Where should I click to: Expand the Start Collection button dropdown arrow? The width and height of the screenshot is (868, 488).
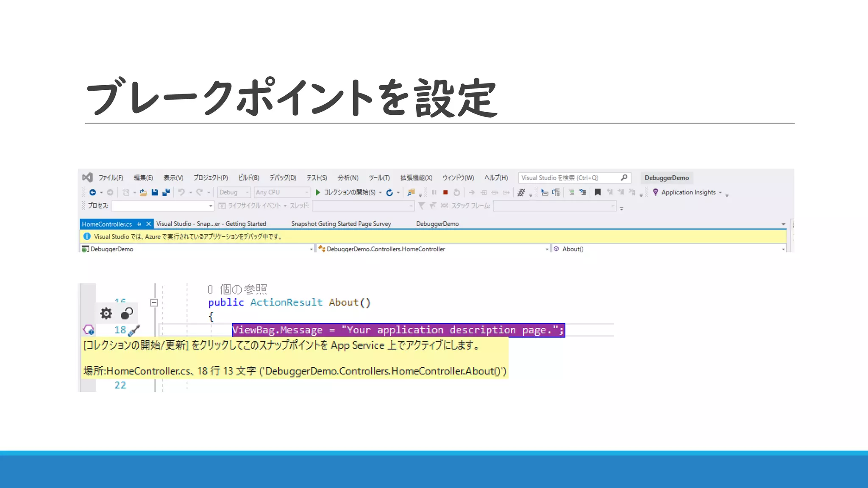click(x=380, y=193)
